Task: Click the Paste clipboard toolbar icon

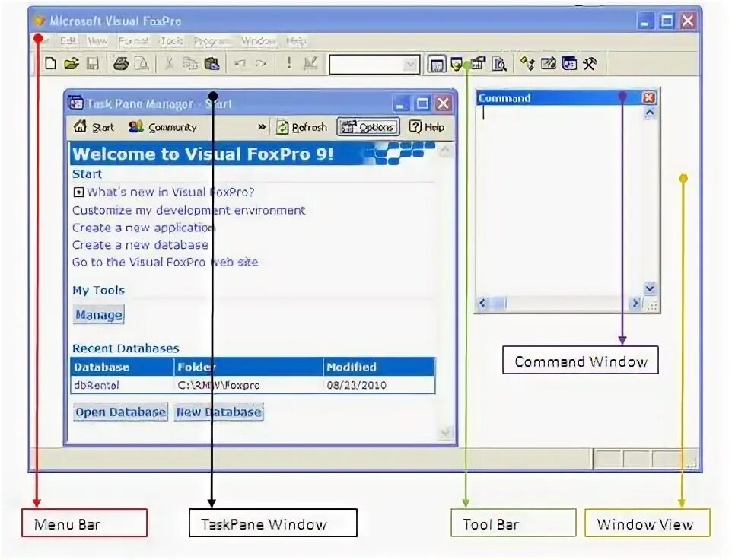Action: coord(212,63)
